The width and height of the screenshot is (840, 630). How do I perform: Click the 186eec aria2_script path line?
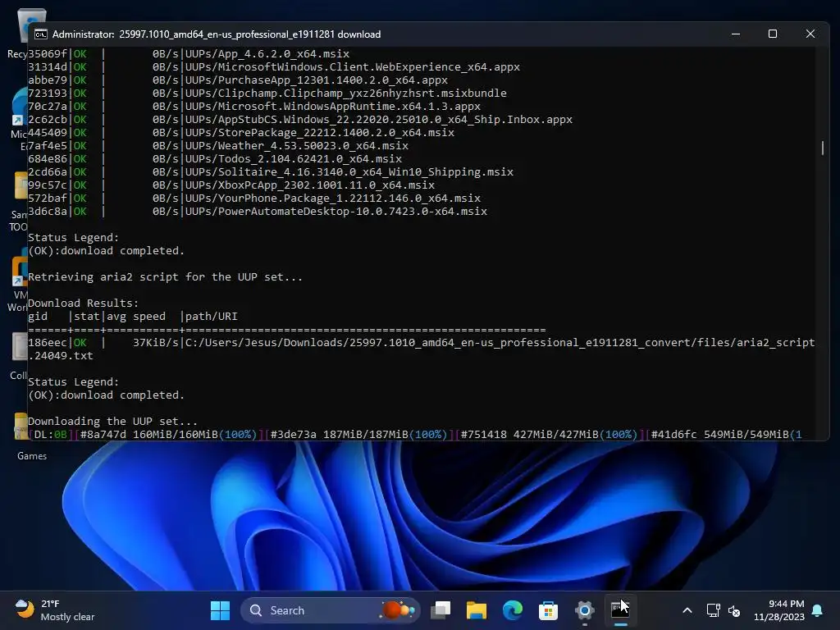(x=421, y=342)
